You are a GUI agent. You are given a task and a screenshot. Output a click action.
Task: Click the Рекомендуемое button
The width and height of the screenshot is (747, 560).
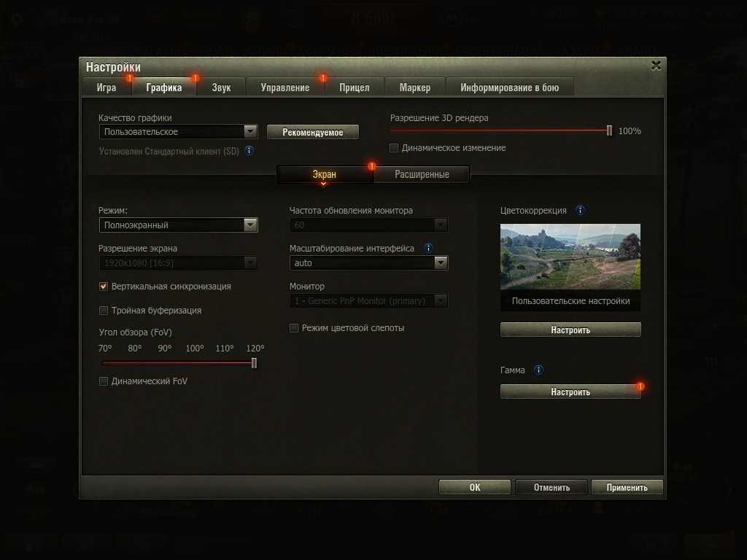click(x=312, y=132)
